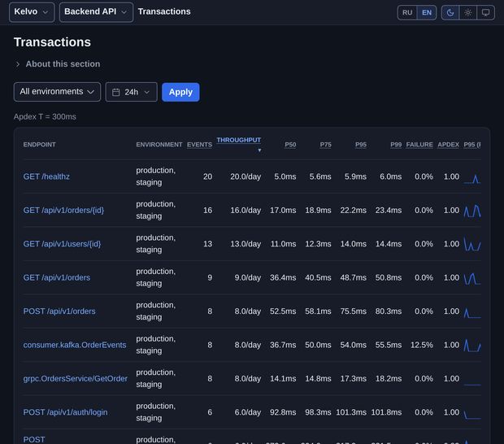Sort by Throughput column header
The width and height of the screenshot is (504, 444).
pyautogui.click(x=238, y=140)
